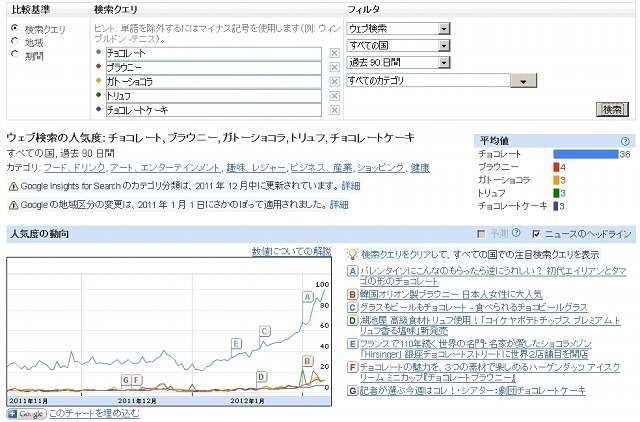Click the チョコレートケーキ query input field
The image size is (640, 422).
click(x=214, y=110)
